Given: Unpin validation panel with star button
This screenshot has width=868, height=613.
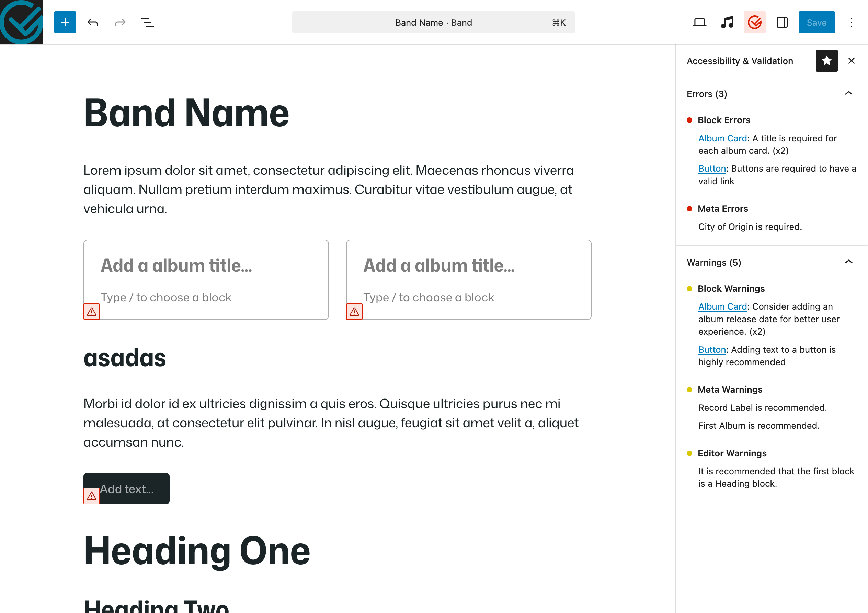Looking at the screenshot, I should [x=826, y=61].
